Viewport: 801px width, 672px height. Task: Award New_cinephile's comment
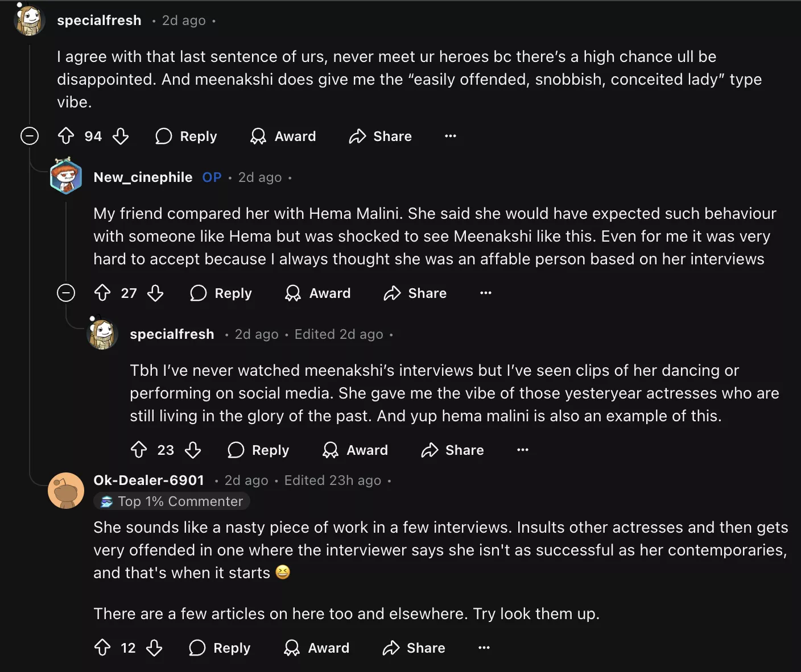[x=317, y=293]
